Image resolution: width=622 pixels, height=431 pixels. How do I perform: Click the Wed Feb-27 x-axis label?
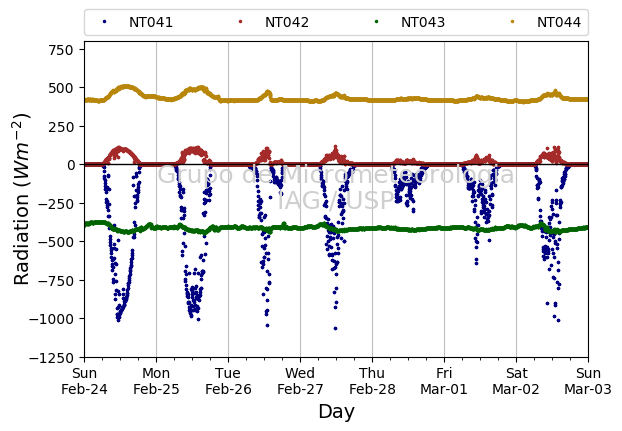300,381
